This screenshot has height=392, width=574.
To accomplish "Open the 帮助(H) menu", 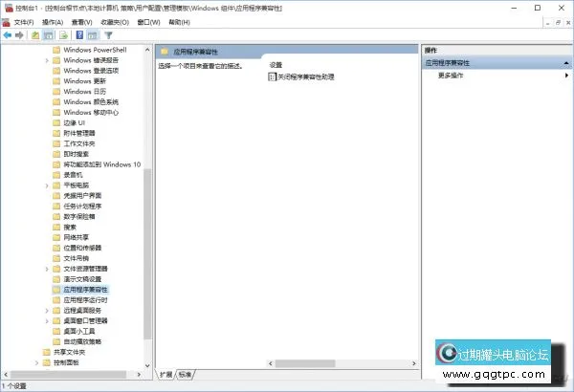I will pyautogui.click(x=180, y=22).
